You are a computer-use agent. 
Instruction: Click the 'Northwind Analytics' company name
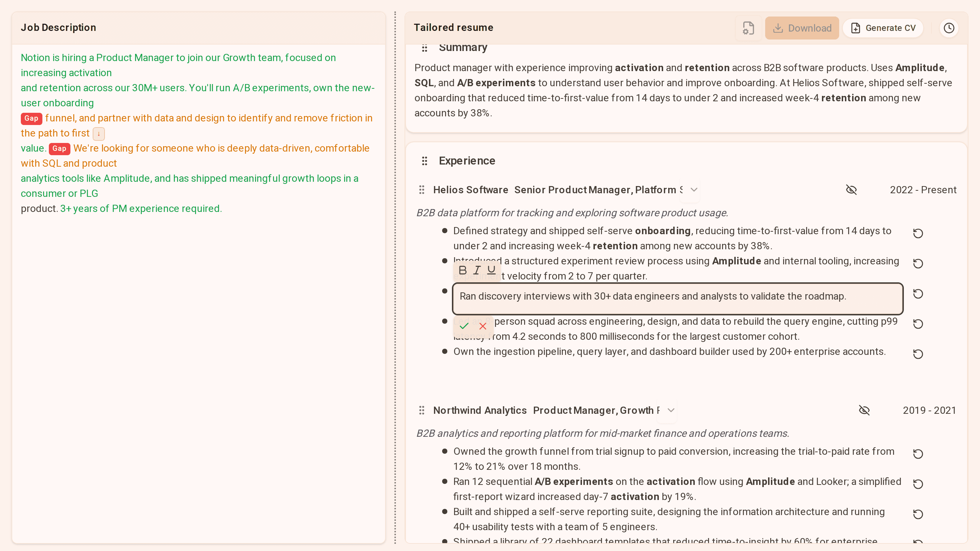[480, 410]
